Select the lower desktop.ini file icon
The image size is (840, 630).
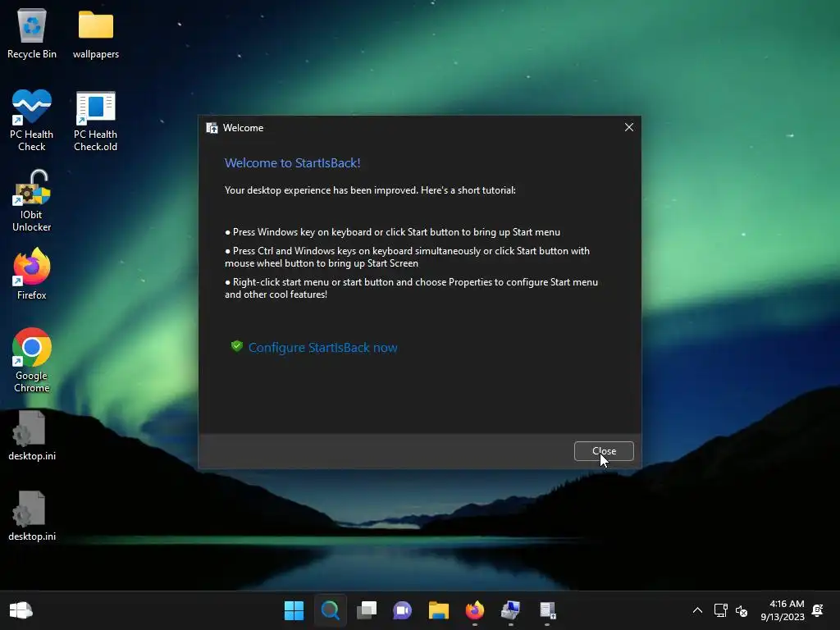(32, 516)
